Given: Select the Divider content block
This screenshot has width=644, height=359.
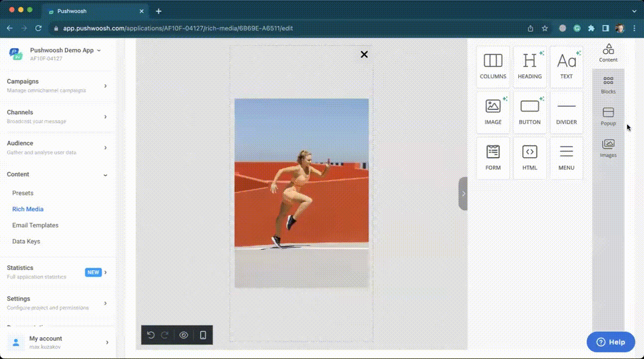Looking at the screenshot, I should (x=566, y=112).
